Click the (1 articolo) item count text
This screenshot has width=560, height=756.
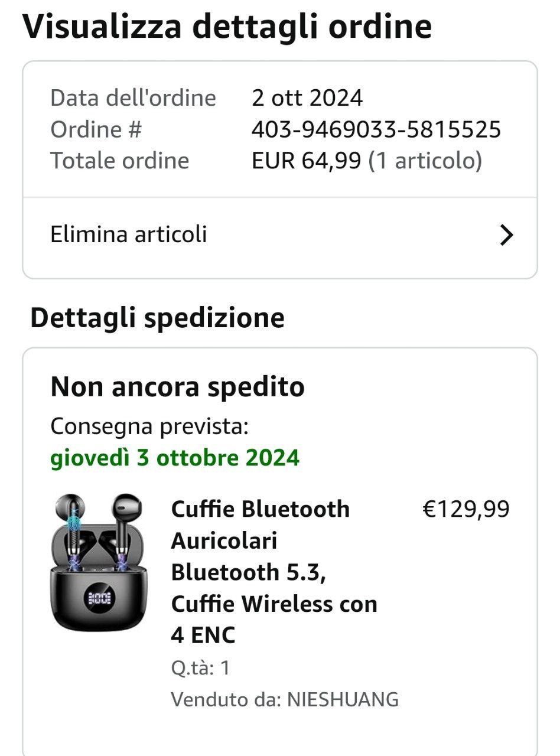pyautogui.click(x=425, y=161)
